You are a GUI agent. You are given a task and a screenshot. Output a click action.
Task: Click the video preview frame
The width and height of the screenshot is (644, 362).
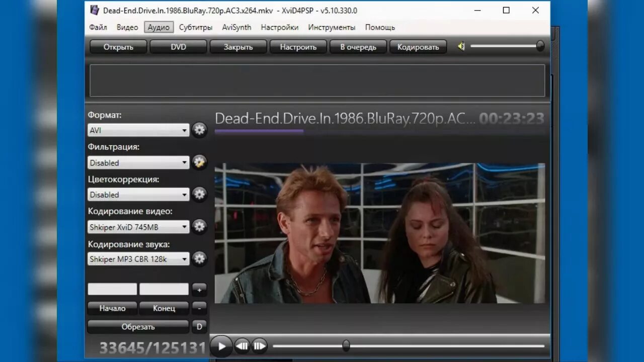(x=380, y=233)
